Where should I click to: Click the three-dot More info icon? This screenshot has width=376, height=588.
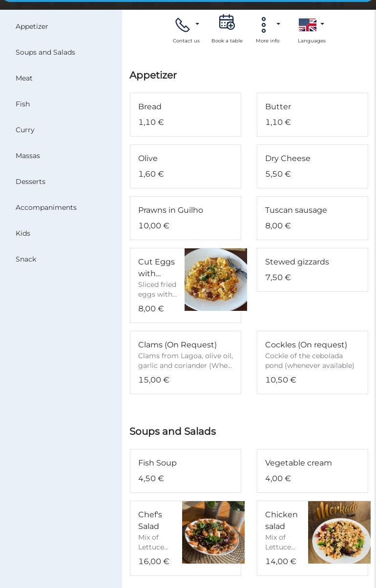[264, 25]
